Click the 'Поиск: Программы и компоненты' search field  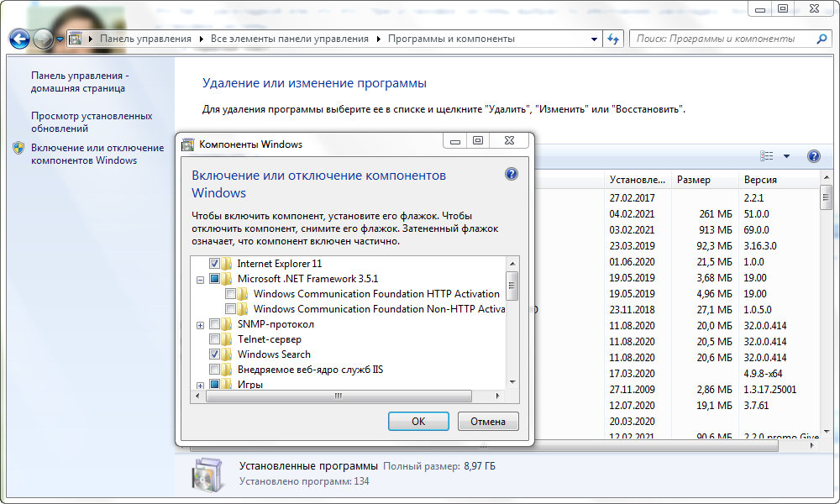[x=722, y=39]
